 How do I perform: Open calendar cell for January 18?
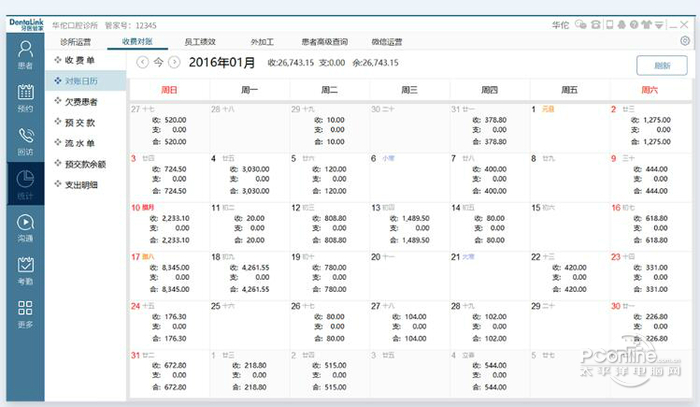point(249,275)
